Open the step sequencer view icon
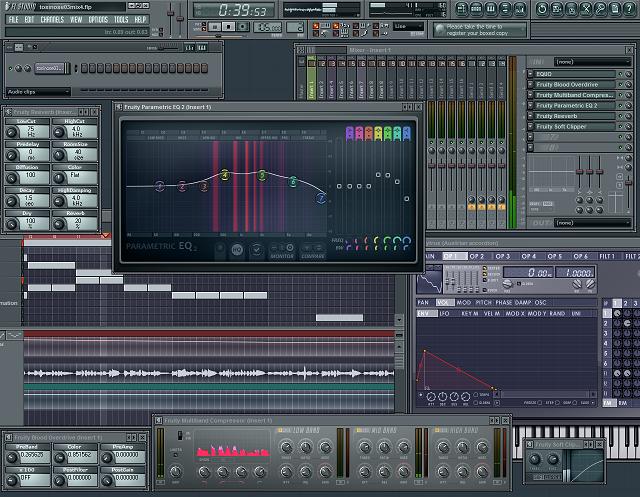Viewport: 640px width, 497px height. (x=476, y=9)
